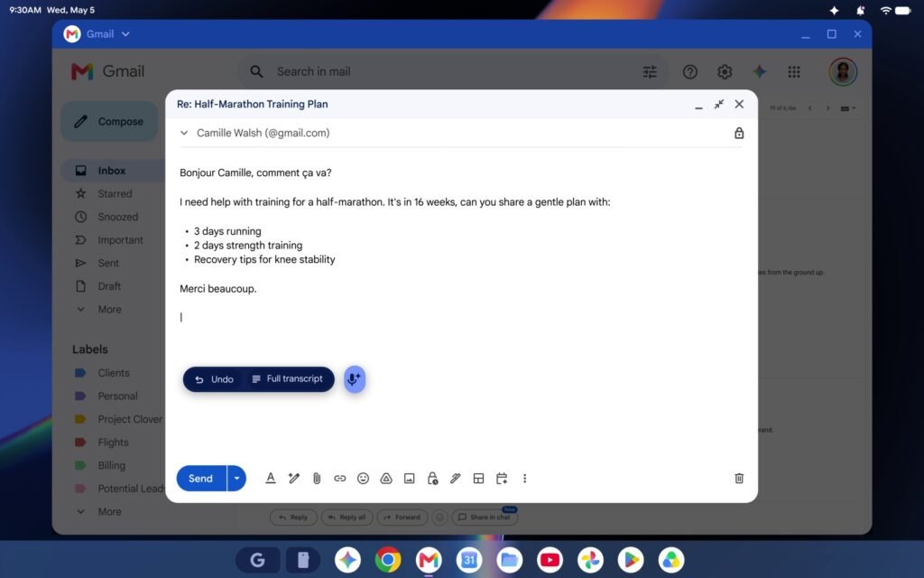Viewport: 924px width, 578px height.
Task: Launch YouTube from the shelf
Action: [x=550, y=560]
